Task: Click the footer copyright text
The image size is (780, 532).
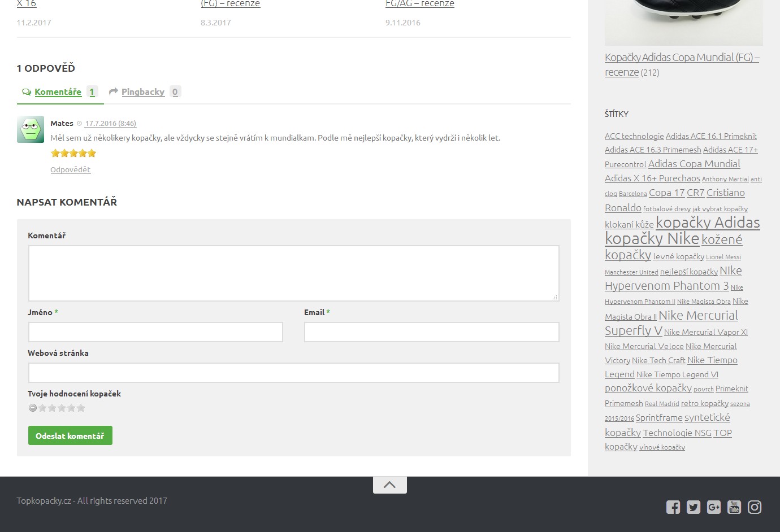Action: coord(92,500)
